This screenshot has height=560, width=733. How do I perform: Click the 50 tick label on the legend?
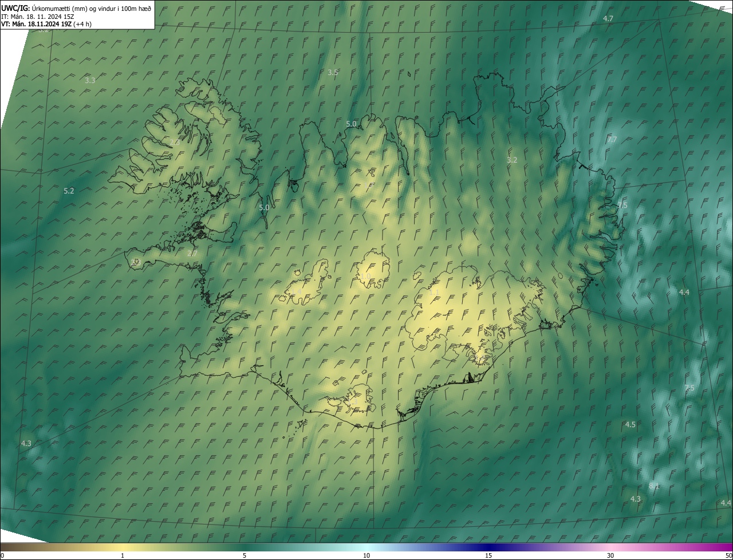pyautogui.click(x=728, y=555)
